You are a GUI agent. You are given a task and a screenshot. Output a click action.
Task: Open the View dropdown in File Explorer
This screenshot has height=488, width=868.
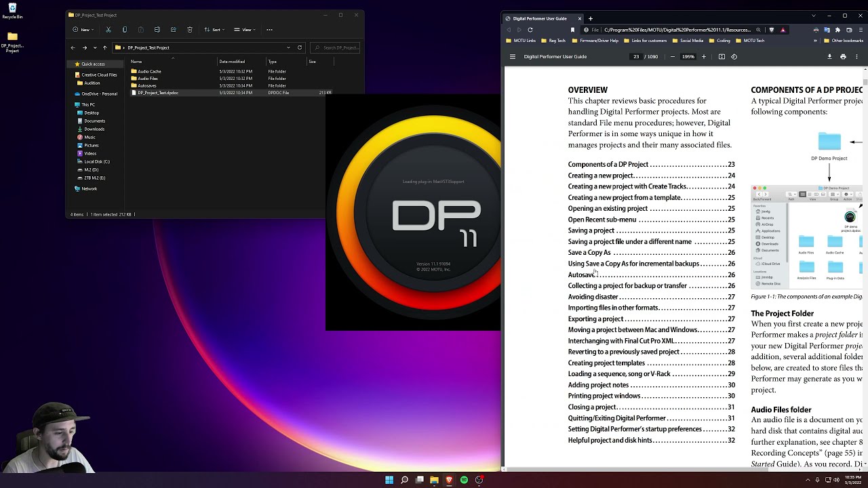pos(245,30)
